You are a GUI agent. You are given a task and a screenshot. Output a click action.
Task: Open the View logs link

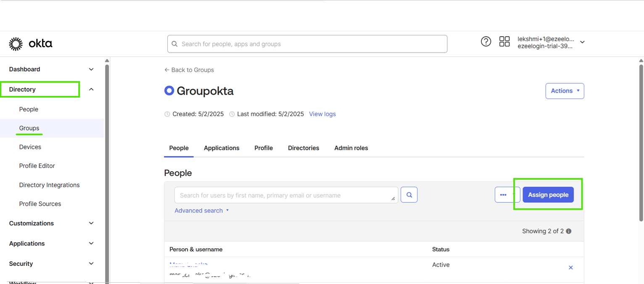tap(322, 114)
